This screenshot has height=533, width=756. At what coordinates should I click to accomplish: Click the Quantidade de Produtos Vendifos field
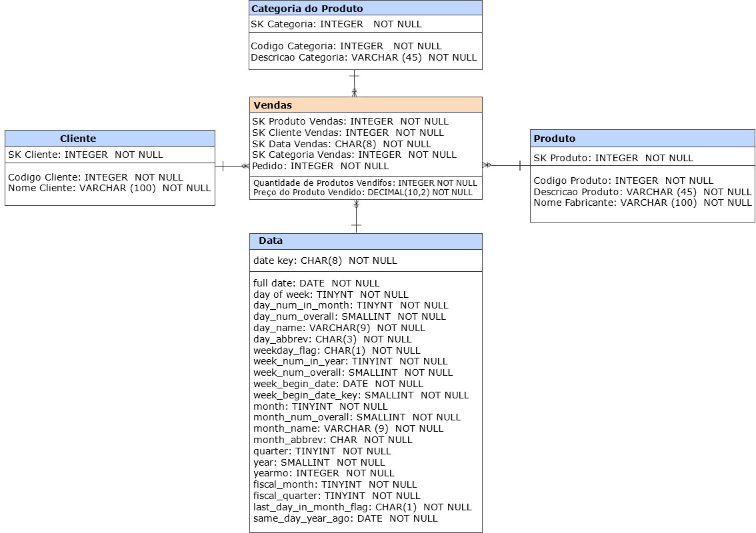pyautogui.click(x=365, y=183)
